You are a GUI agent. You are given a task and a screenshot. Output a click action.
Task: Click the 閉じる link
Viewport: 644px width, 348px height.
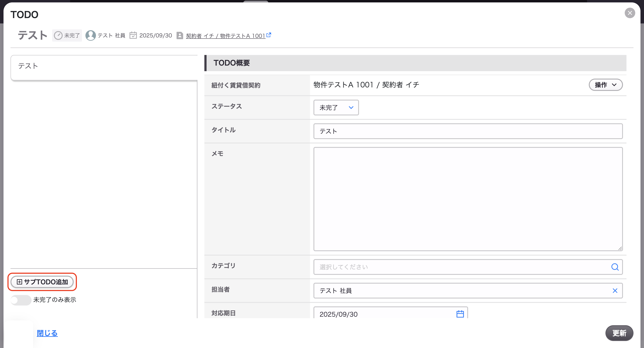click(47, 333)
